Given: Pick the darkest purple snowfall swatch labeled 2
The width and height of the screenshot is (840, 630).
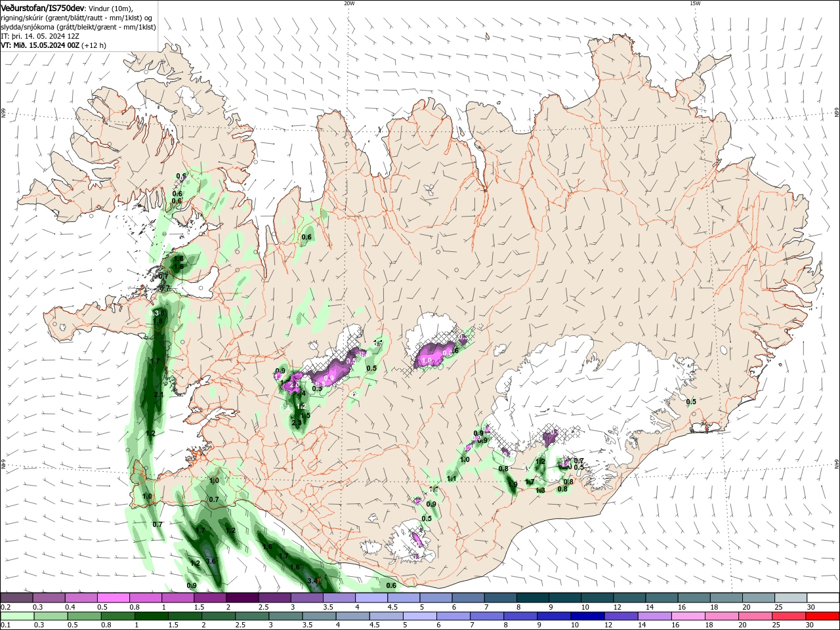Looking at the screenshot, I should 242,598.
